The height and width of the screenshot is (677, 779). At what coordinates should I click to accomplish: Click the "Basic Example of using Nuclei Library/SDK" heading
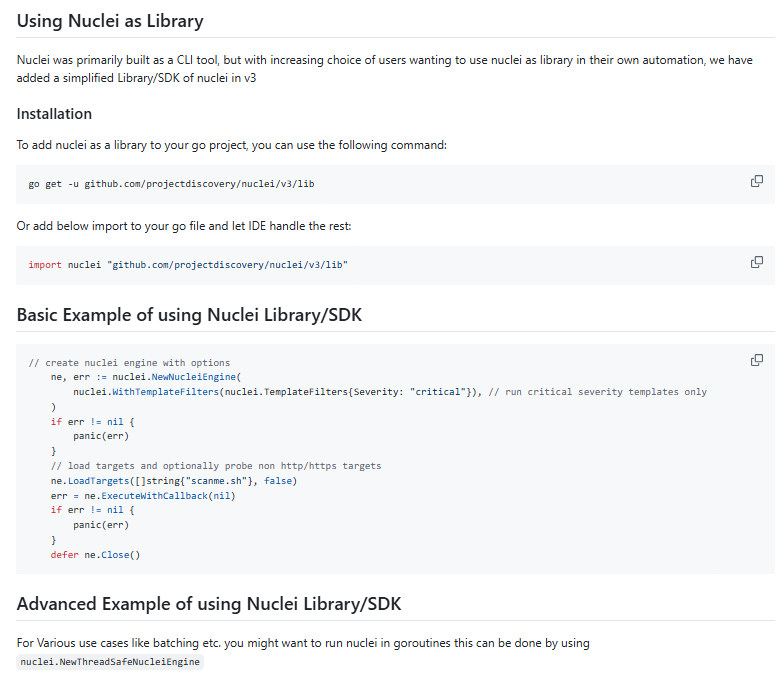[x=189, y=315]
